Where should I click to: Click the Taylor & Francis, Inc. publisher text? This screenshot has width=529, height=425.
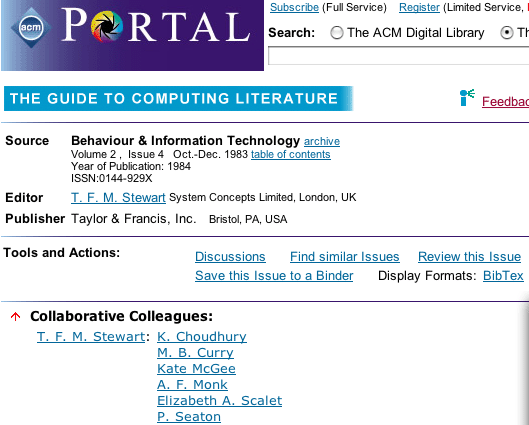133,219
